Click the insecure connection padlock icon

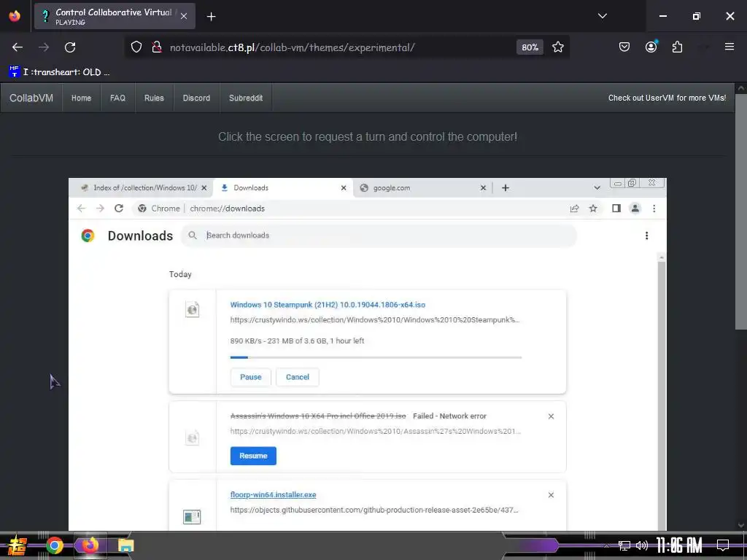(x=157, y=47)
